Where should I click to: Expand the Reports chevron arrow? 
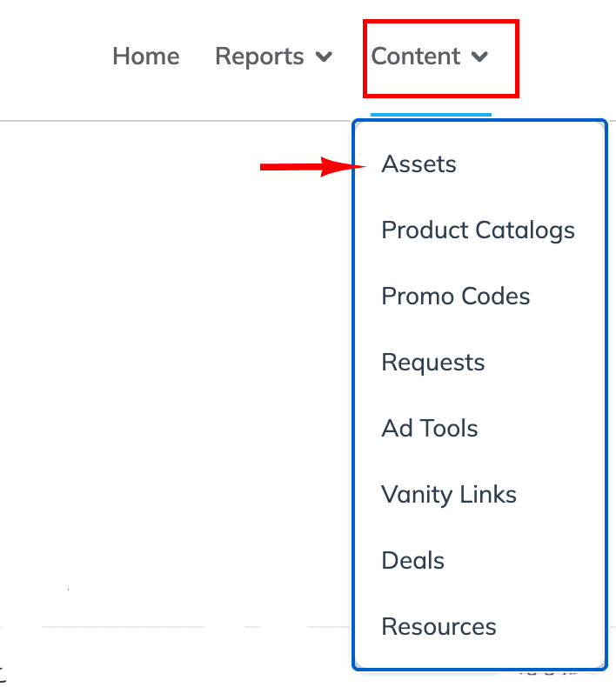324,57
